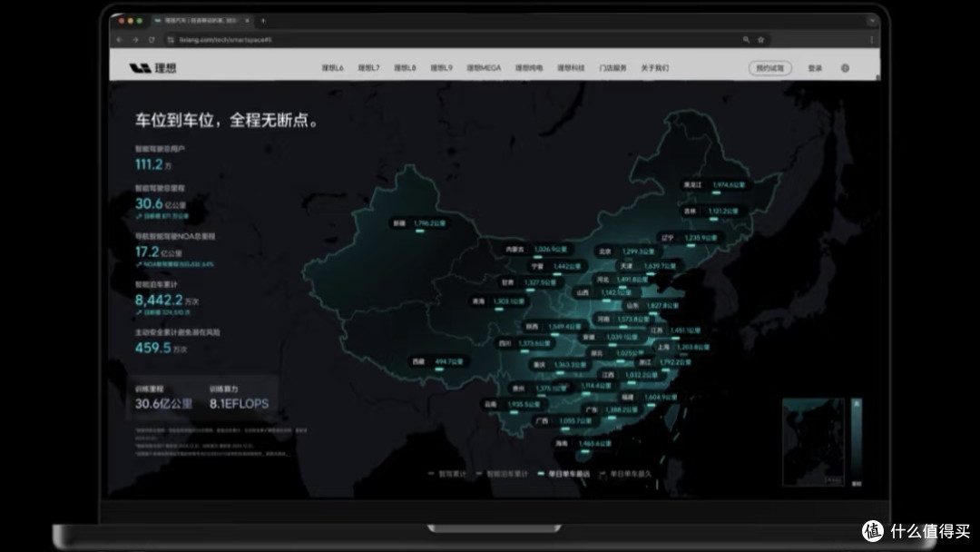
Task: Go forward with the browser forward arrow
Action: pyautogui.click(x=135, y=39)
